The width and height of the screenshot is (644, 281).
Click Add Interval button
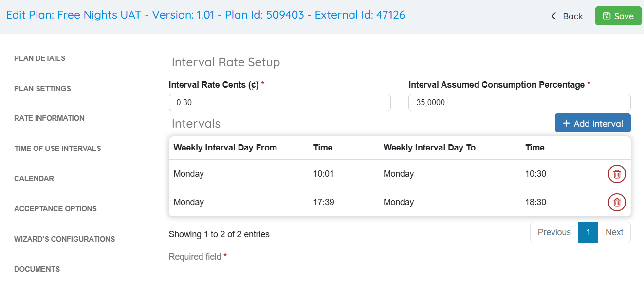pyautogui.click(x=592, y=123)
